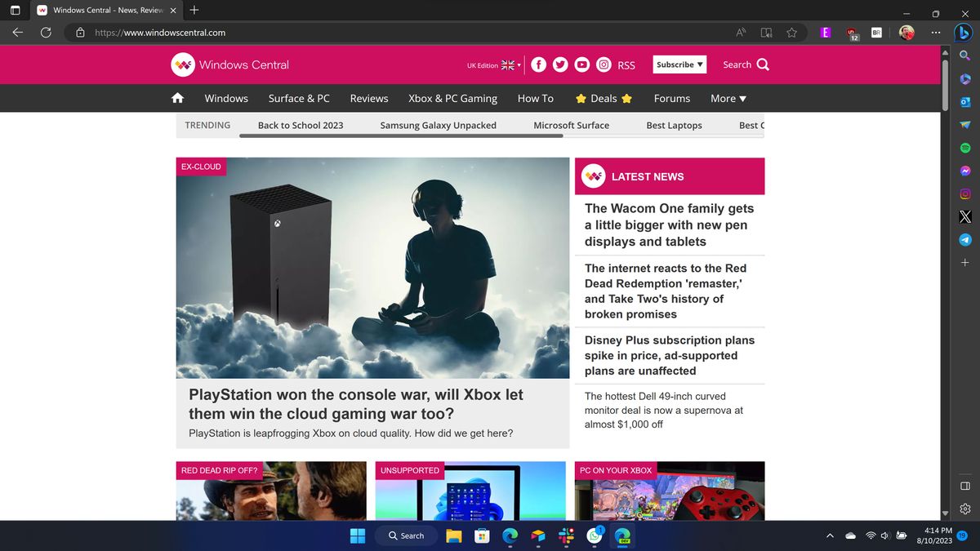Open the How To section
980x551 pixels.
coord(536,98)
